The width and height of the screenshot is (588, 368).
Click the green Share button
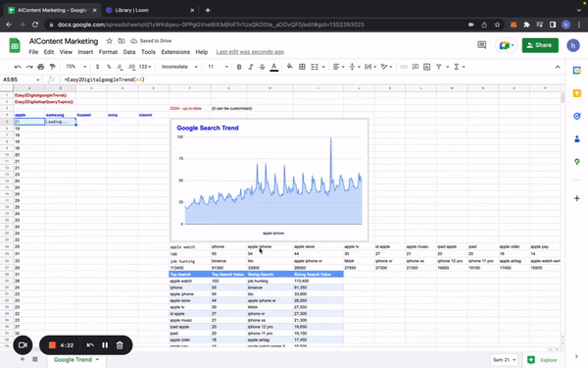click(540, 45)
